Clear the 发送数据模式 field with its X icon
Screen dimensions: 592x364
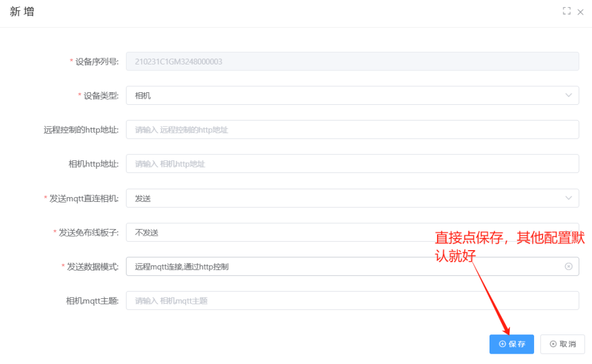coord(568,266)
